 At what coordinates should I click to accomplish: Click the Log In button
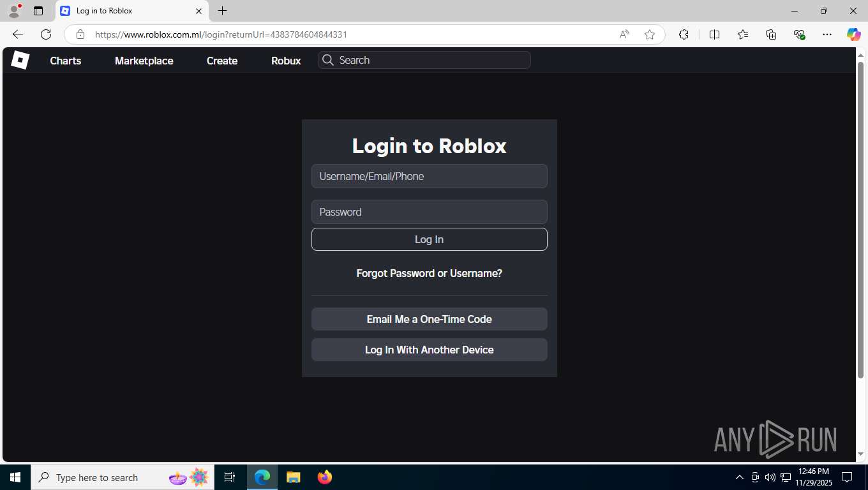tap(430, 239)
